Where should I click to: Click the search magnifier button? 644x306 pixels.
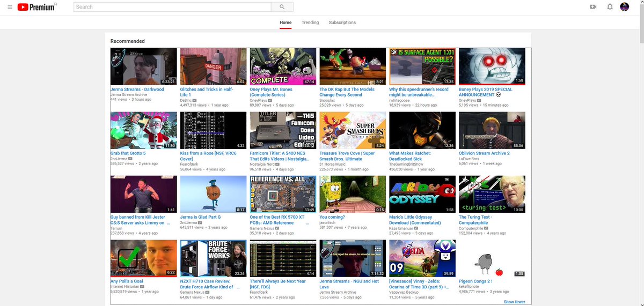tap(282, 7)
